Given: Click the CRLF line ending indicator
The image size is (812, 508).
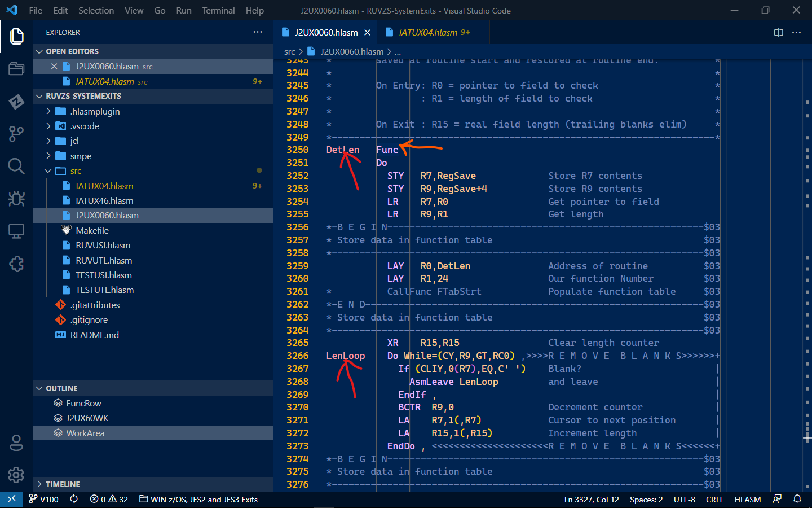Looking at the screenshot, I should pyautogui.click(x=715, y=500).
